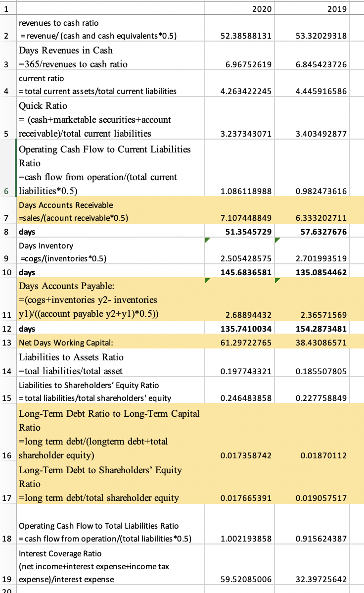Select bold value 135.0854462
Viewport: 364px width, 593px height.
coord(312,271)
